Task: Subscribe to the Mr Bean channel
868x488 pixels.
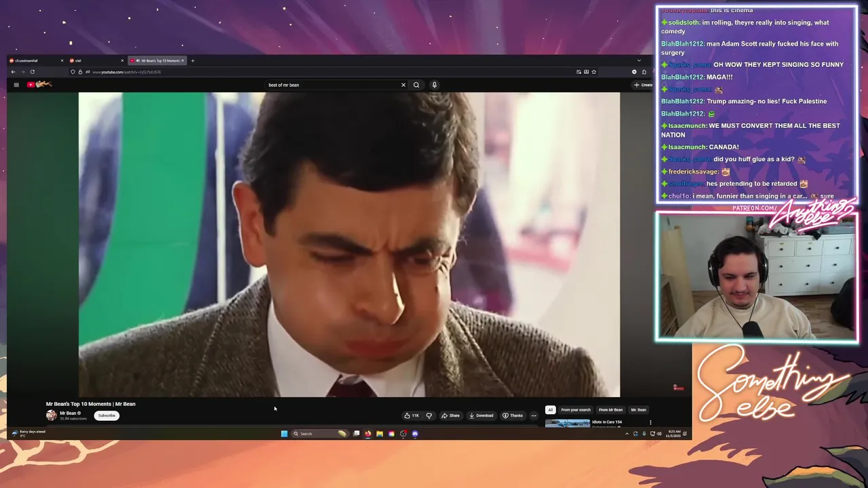Action: pos(106,415)
